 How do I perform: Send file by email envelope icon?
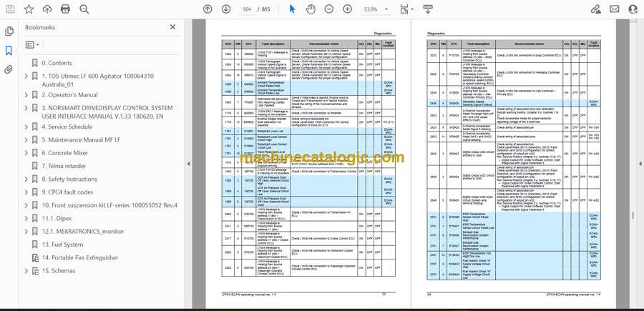tap(615, 9)
